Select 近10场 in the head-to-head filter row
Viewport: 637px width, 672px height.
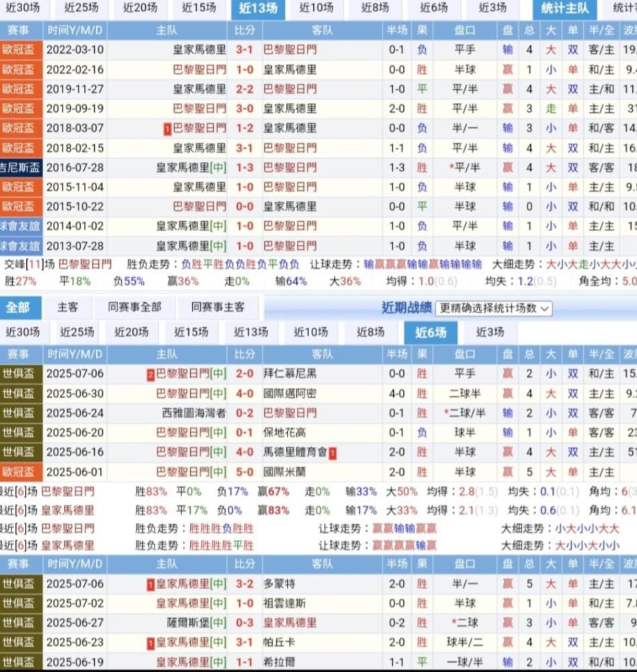(x=316, y=7)
